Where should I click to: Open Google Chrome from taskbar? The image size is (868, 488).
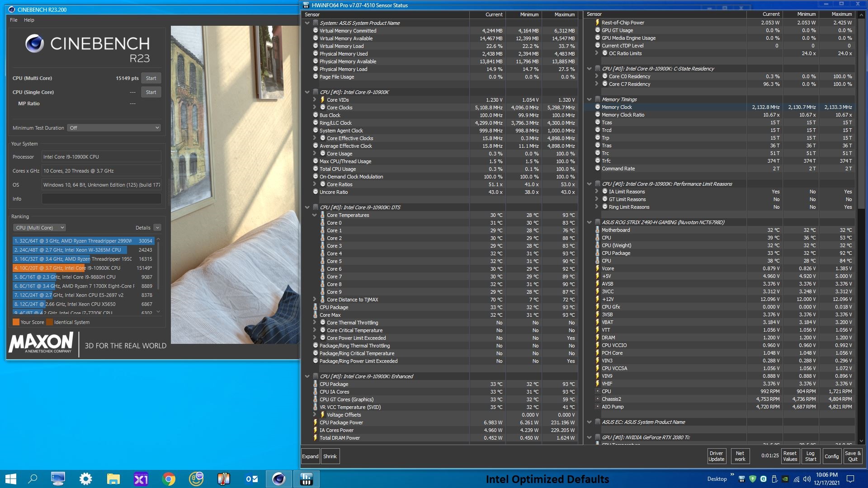click(169, 479)
